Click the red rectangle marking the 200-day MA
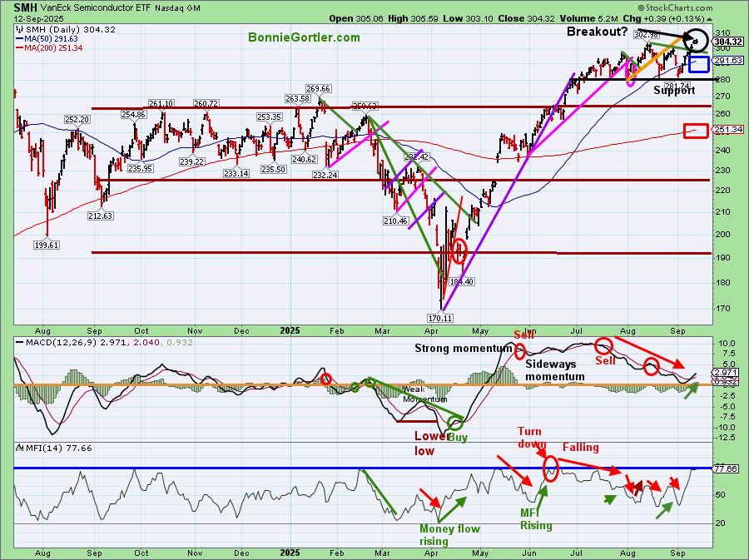Viewport: 749px width, 560px height. [695, 131]
